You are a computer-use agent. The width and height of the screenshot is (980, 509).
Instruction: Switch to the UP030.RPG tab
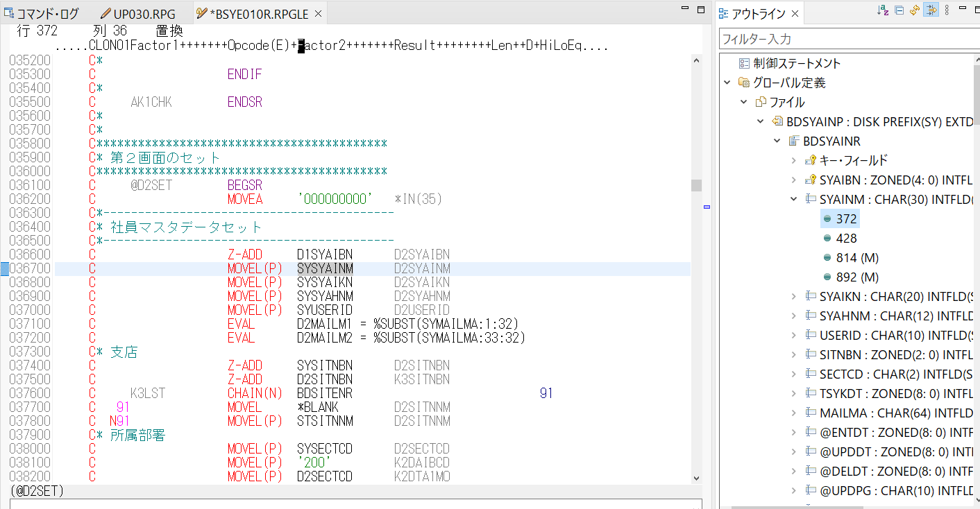click(138, 13)
